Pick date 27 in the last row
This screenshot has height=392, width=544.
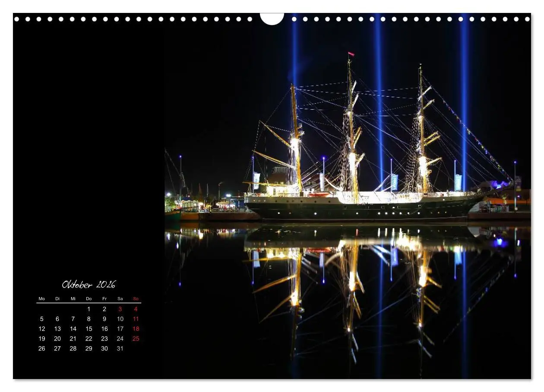57,349
